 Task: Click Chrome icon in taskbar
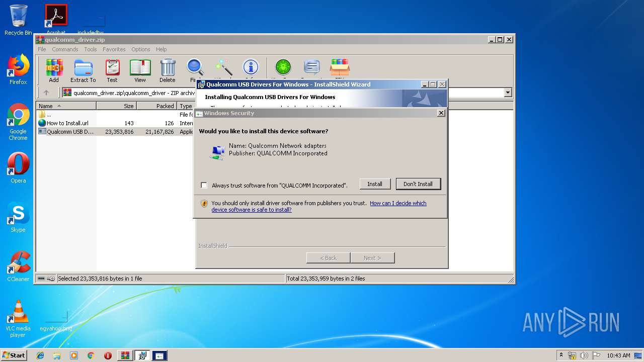point(91,355)
